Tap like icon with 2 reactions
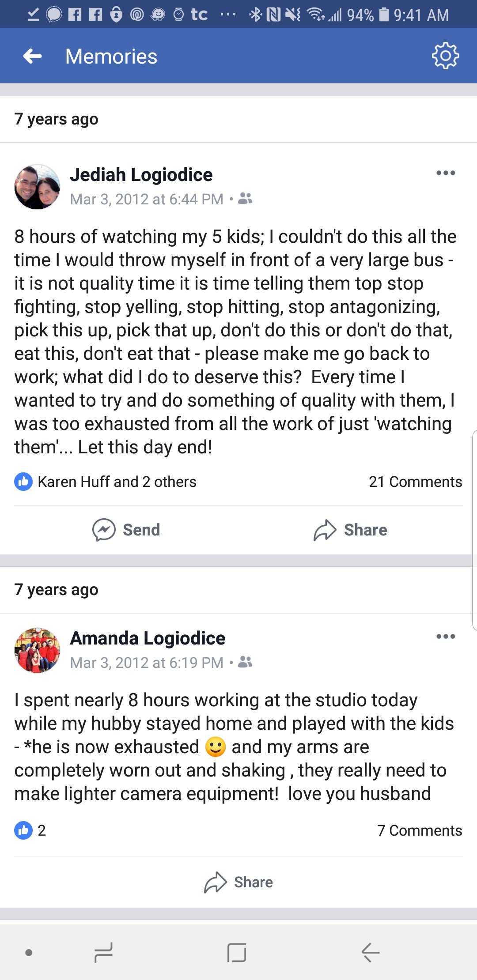The image size is (477, 980). coord(23,830)
